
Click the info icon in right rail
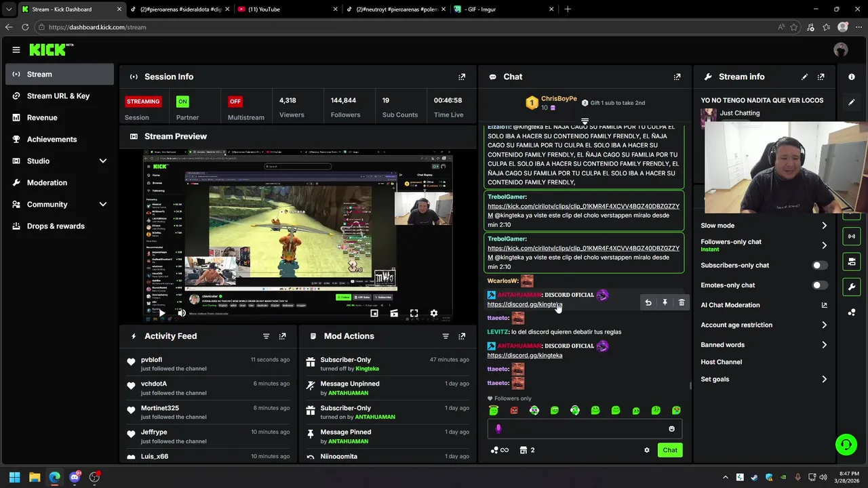pos(852,77)
